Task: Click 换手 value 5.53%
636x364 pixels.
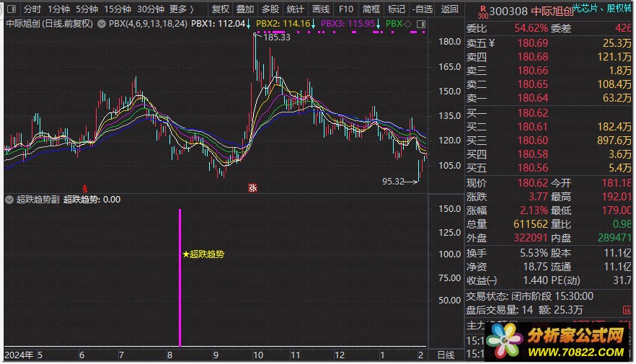Action: [x=534, y=253]
